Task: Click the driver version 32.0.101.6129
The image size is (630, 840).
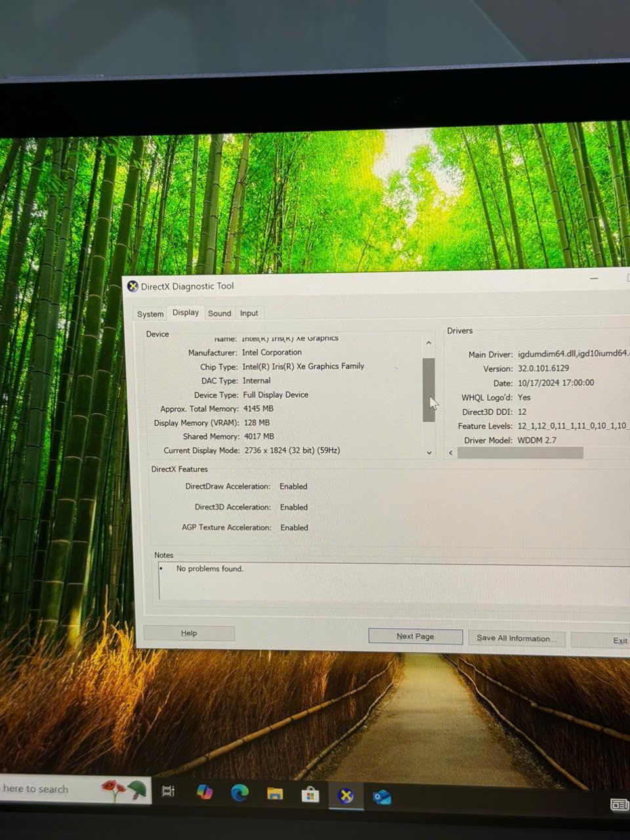Action: point(543,368)
